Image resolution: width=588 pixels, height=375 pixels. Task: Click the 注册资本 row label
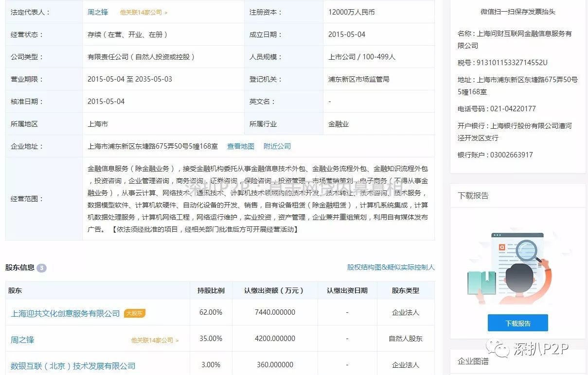coord(266,12)
